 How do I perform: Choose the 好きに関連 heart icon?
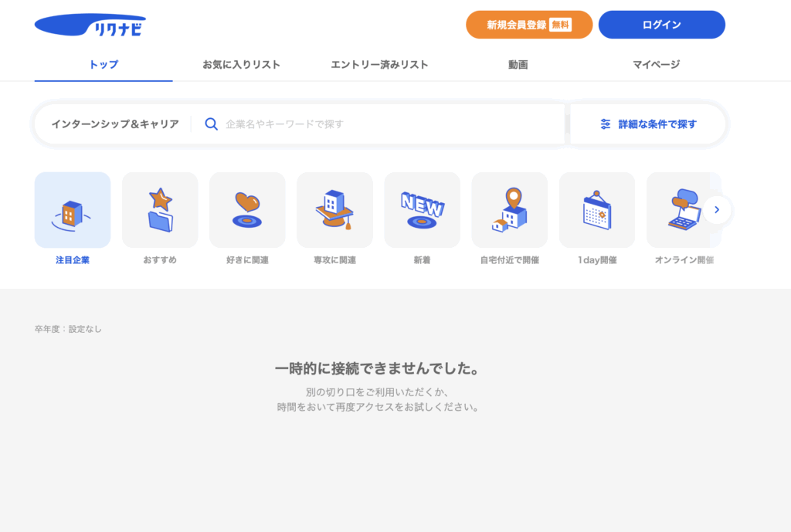tap(247, 210)
